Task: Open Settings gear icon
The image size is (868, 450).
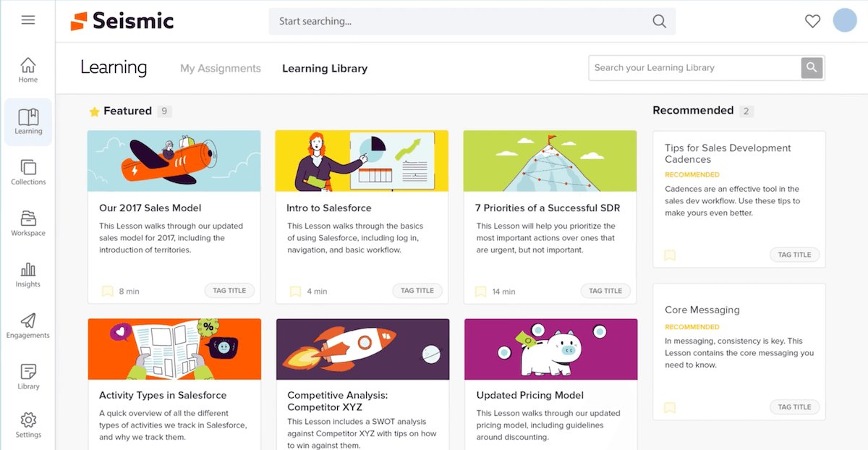Action: click(x=28, y=425)
